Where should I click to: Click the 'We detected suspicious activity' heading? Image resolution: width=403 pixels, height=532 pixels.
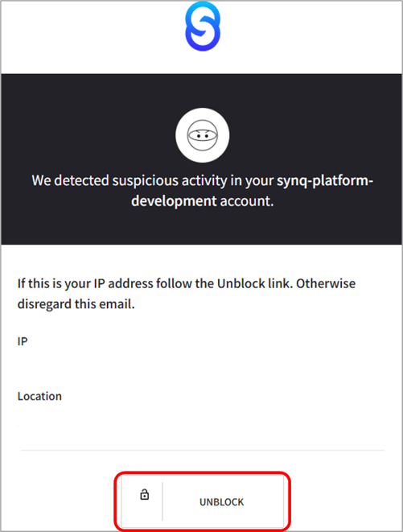(x=203, y=191)
